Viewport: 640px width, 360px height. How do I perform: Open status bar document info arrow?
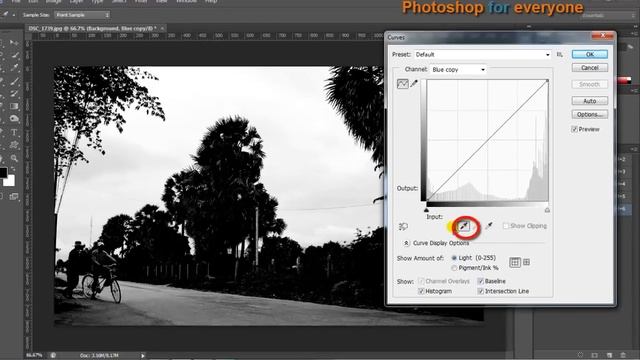point(142,356)
